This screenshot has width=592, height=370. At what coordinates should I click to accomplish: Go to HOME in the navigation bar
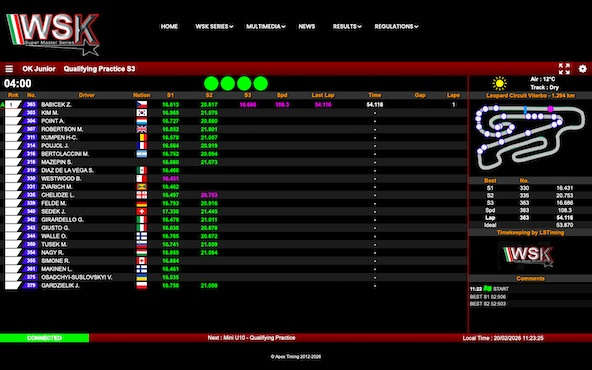pos(169,26)
